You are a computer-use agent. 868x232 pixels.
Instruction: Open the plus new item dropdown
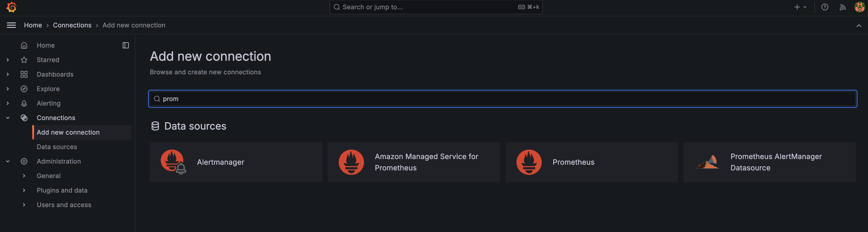[x=800, y=7]
